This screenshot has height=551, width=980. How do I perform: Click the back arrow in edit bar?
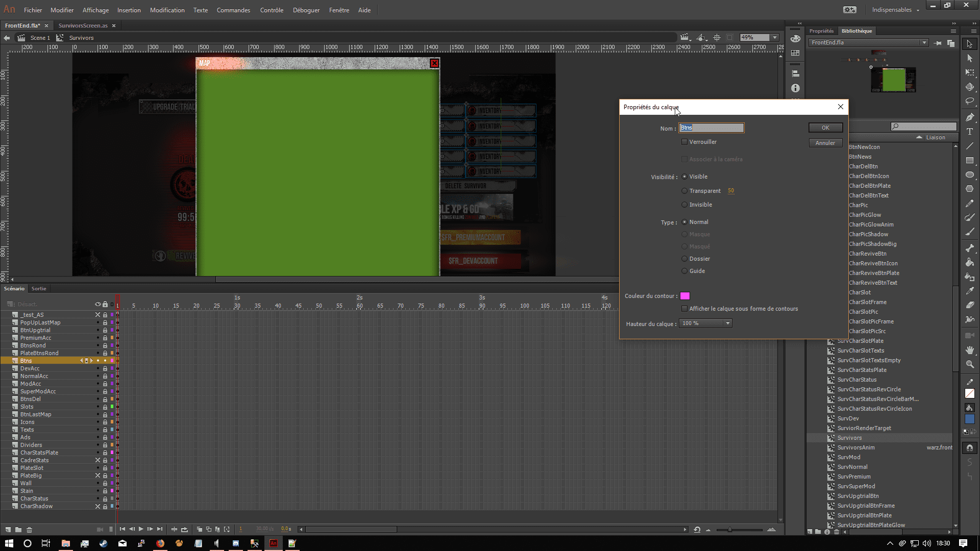(x=7, y=38)
